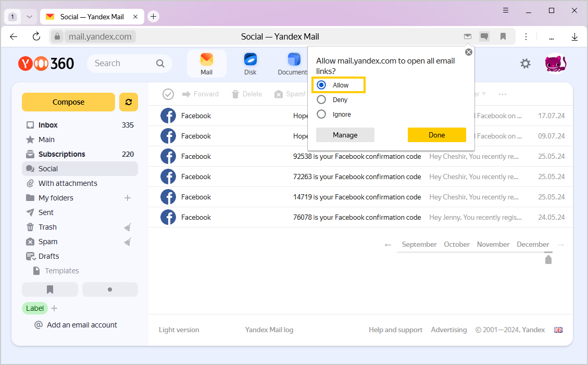Select the Allow radio option
588x365 pixels.
coord(321,85)
